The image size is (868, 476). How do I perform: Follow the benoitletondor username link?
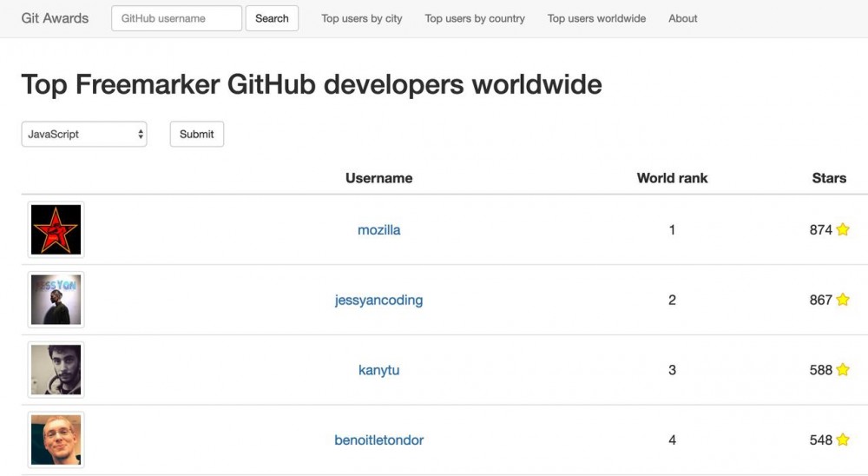pyautogui.click(x=379, y=440)
